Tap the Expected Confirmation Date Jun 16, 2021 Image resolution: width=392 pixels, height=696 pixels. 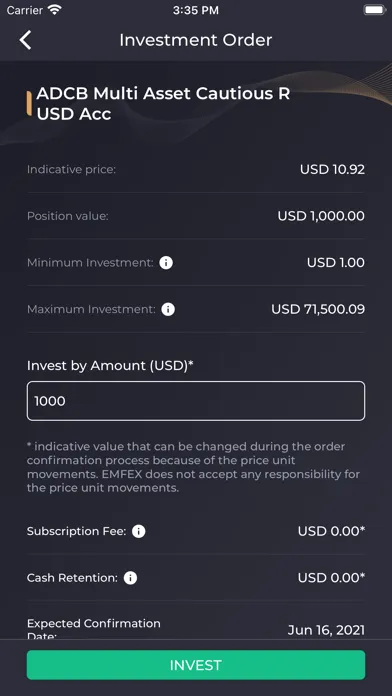(x=326, y=630)
